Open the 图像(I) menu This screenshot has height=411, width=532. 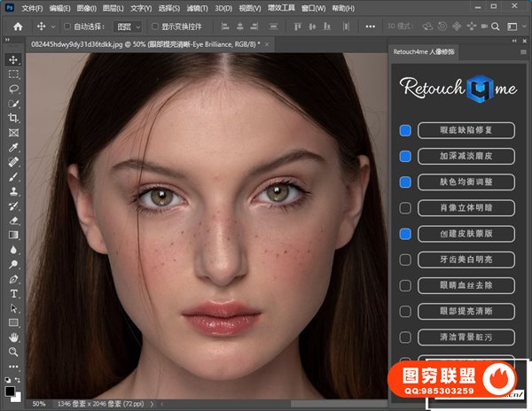87,7
